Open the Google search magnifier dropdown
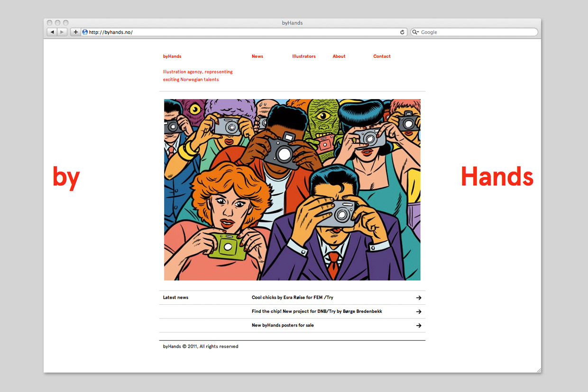The height and width of the screenshot is (392, 588). click(x=415, y=32)
